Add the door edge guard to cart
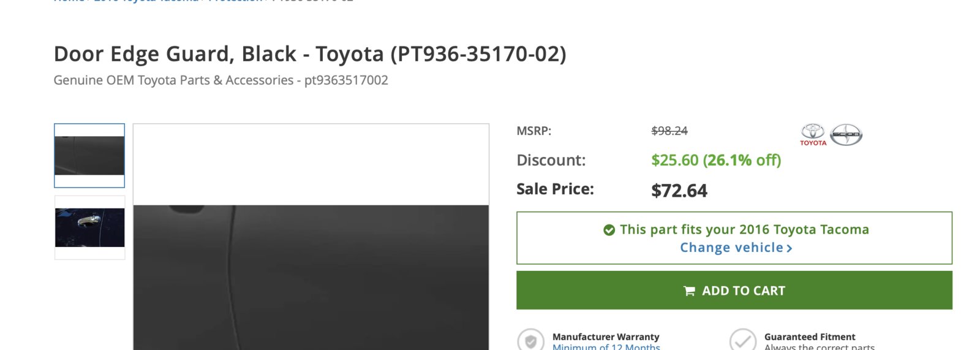Viewport: 980px width, 350px height. (734, 291)
